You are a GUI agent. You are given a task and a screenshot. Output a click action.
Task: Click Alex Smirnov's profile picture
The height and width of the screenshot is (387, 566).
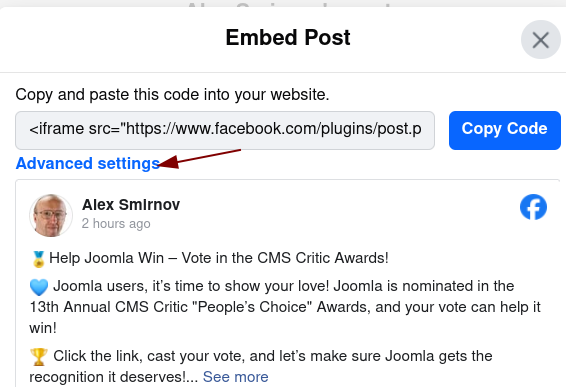(x=51, y=216)
